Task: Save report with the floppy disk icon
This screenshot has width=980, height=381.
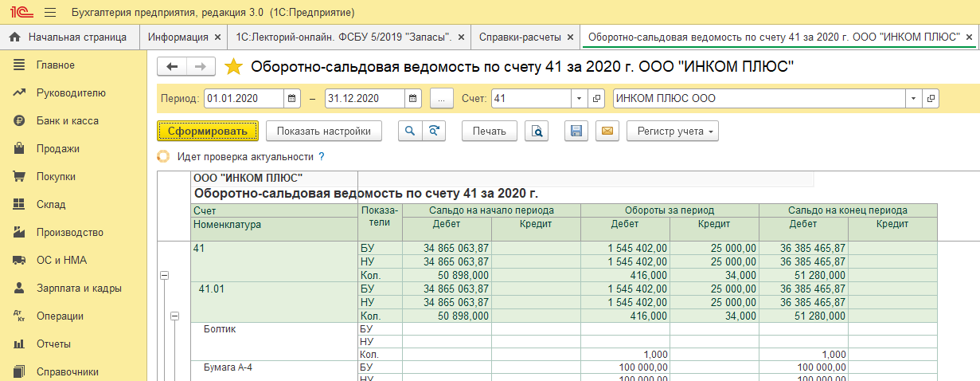Action: pos(576,131)
